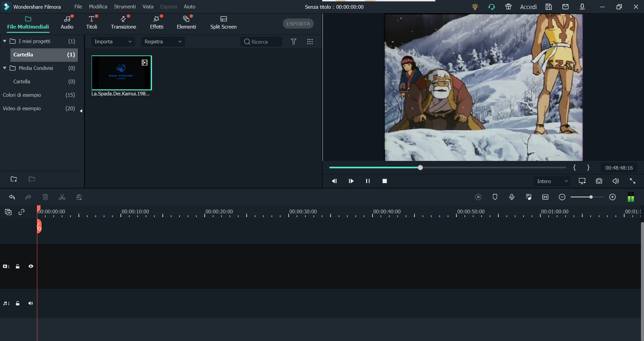This screenshot has width=644, height=341.
Task: Open the Strumenti menu
Action: pos(125,7)
